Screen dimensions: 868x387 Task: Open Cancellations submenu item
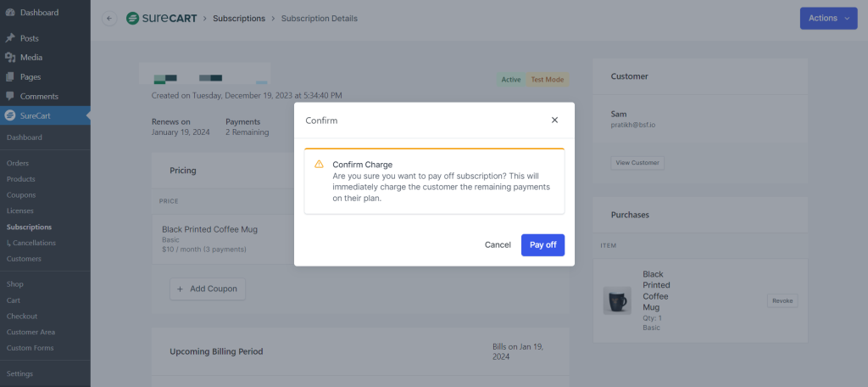pos(34,243)
